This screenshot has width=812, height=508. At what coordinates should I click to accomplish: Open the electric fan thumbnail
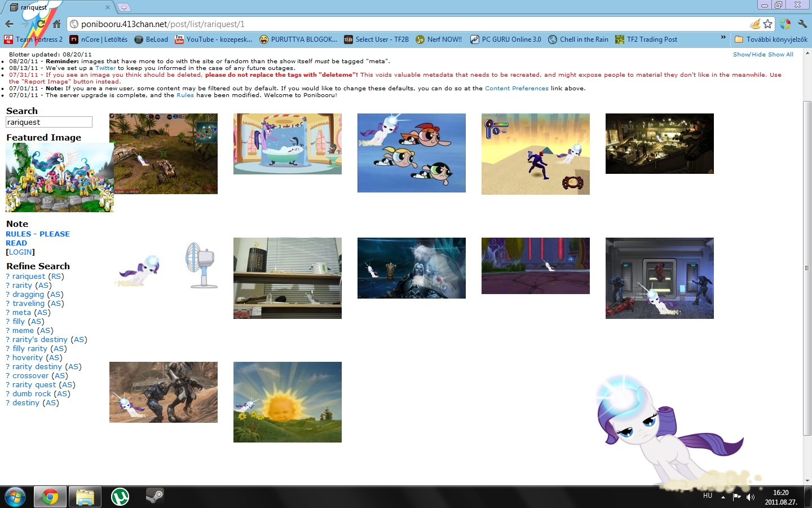[164, 264]
